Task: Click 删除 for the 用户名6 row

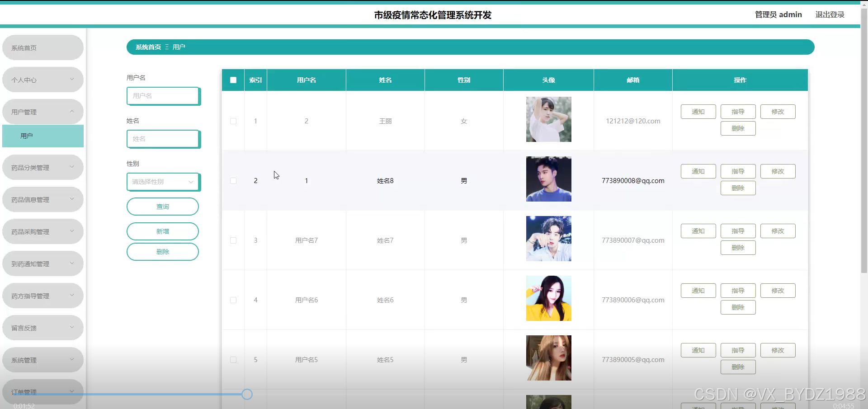Action: point(738,307)
